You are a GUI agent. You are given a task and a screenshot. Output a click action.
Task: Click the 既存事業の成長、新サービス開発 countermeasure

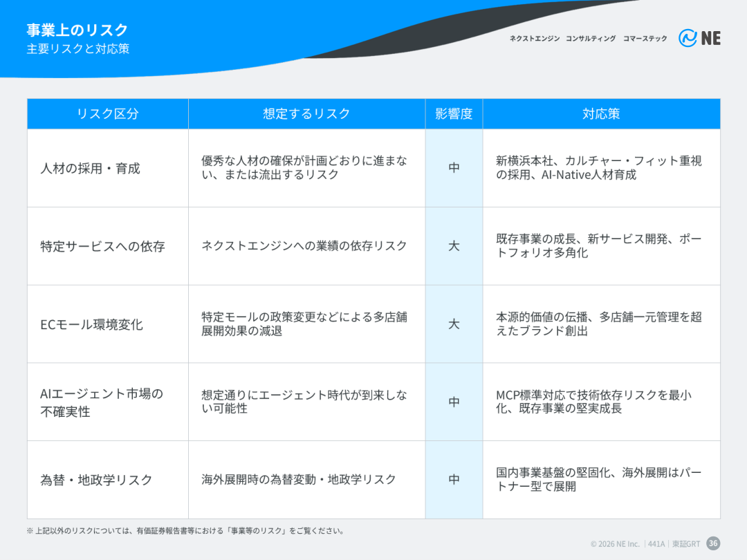(601, 246)
